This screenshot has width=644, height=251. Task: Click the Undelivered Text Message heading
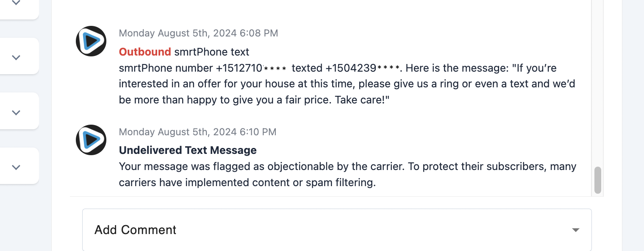[188, 150]
